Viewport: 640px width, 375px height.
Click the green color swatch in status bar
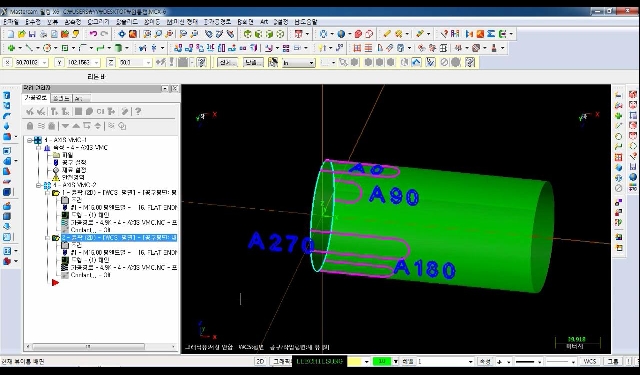(382, 361)
